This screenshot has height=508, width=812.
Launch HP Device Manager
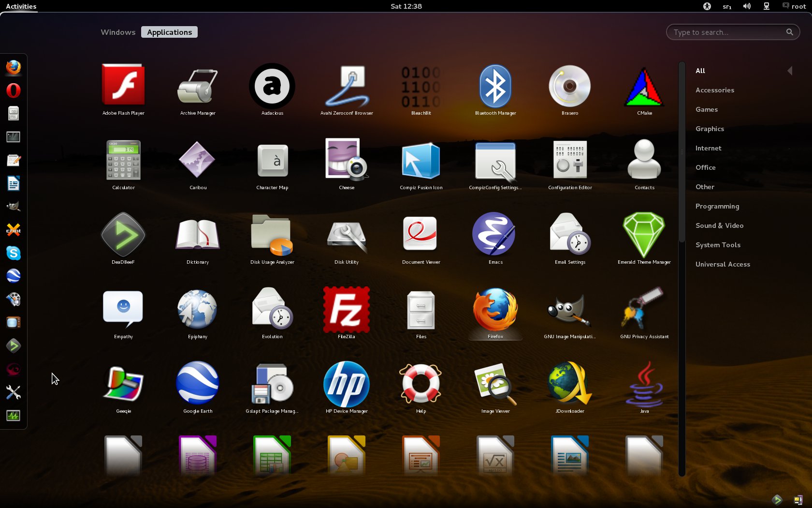[x=347, y=384]
